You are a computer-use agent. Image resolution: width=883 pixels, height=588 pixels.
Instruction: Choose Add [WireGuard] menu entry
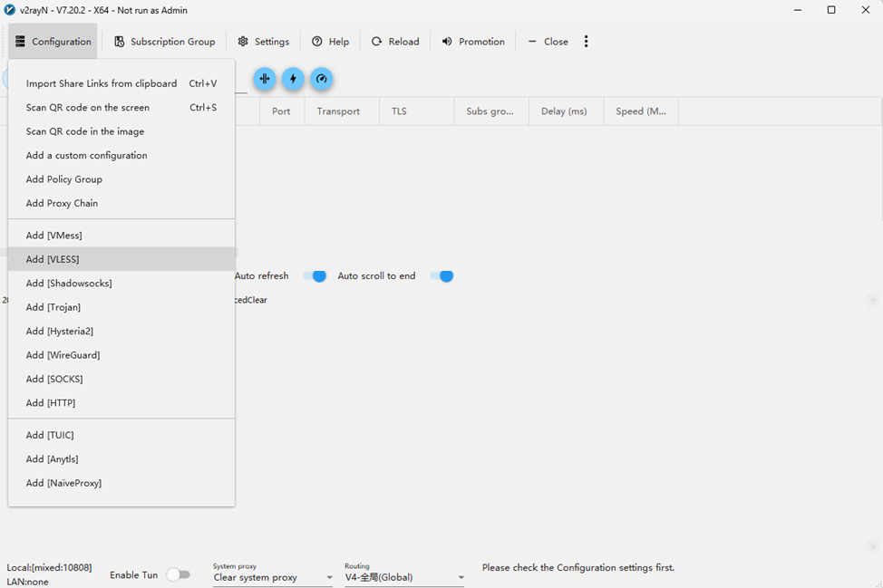coord(121,355)
